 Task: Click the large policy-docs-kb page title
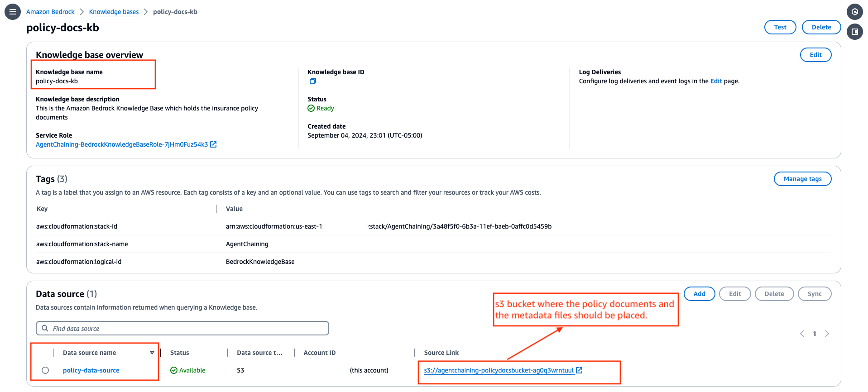coord(62,28)
